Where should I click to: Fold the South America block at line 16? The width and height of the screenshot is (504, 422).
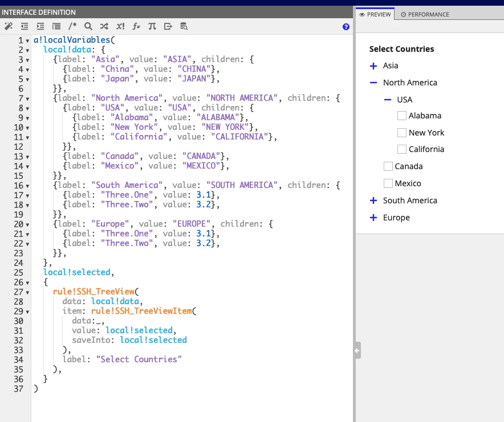tap(27, 186)
